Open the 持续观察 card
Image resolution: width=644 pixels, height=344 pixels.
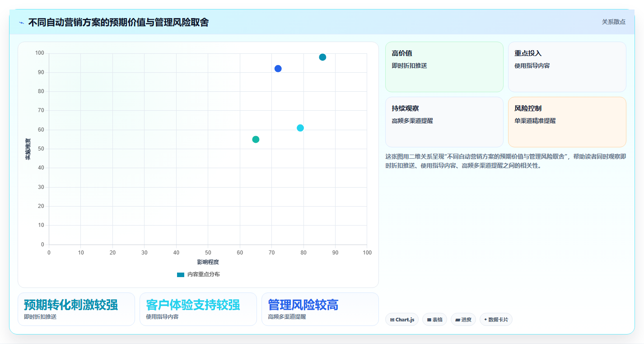point(444,122)
